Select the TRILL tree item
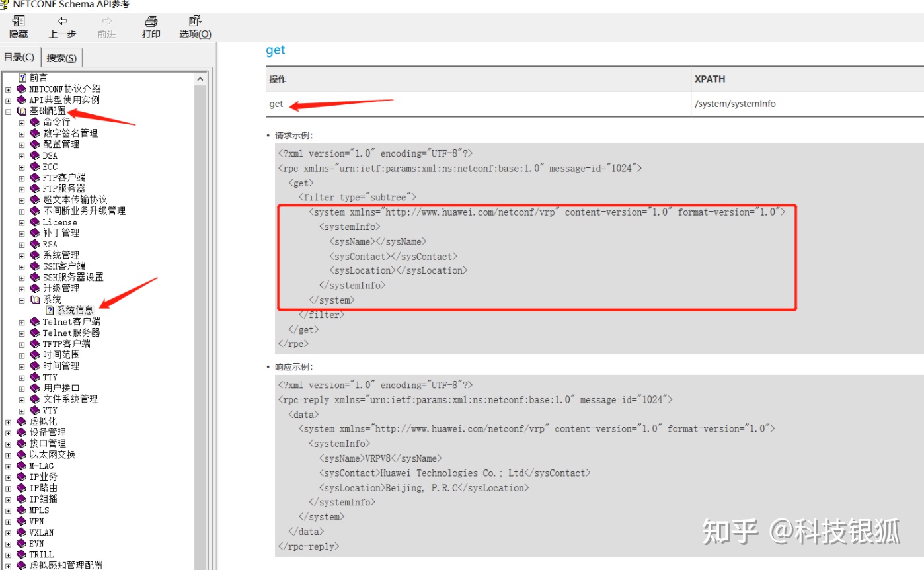The width and height of the screenshot is (924, 570). tap(42, 555)
